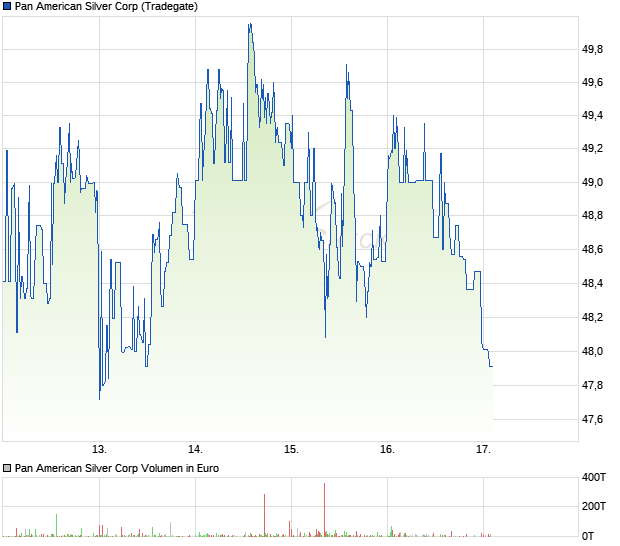This screenshot has height=546, width=620.
Task: Click the '14.' date axis label
Action: point(195,450)
